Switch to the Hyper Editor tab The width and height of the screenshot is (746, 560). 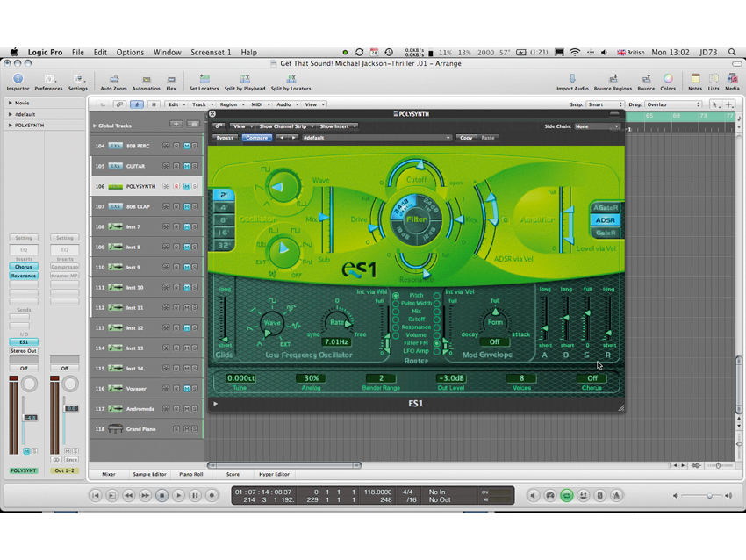point(274,474)
